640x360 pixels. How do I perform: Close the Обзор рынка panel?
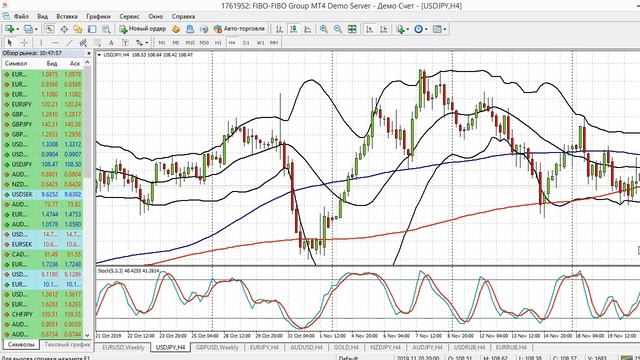click(x=89, y=53)
